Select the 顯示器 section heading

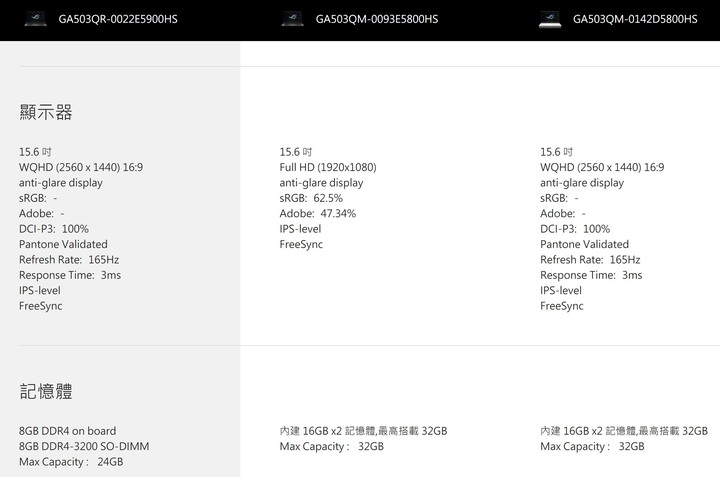pyautogui.click(x=46, y=112)
